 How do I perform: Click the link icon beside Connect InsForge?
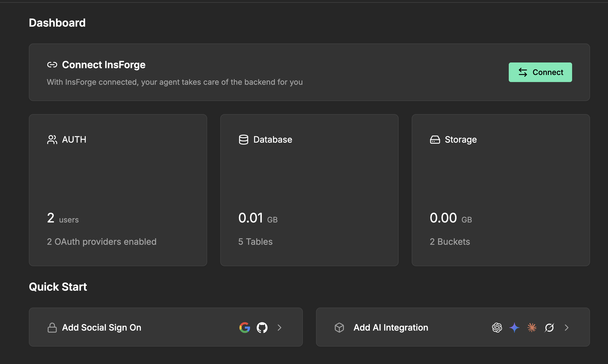tap(52, 65)
